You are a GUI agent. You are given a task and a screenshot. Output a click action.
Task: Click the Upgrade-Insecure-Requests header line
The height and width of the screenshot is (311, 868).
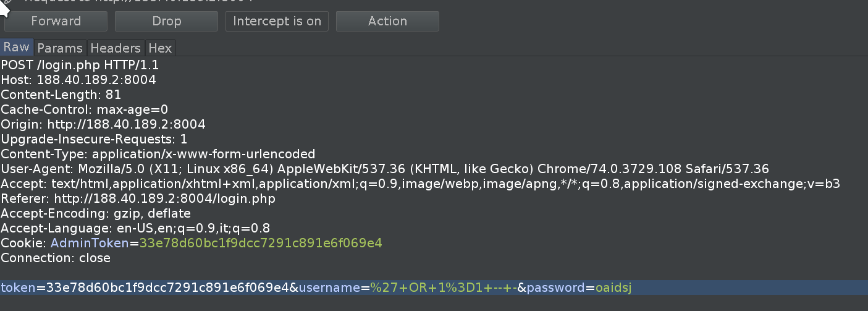pos(94,139)
